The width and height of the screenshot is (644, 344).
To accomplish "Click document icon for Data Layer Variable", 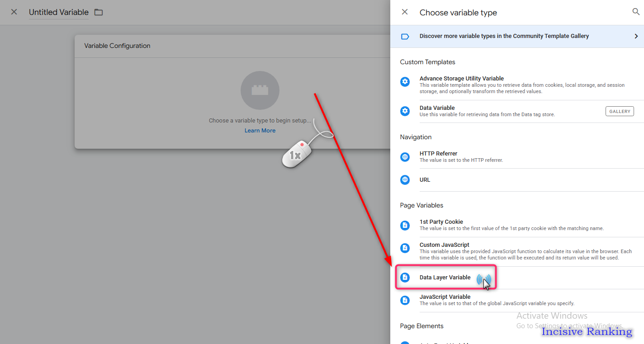I will tap(405, 278).
